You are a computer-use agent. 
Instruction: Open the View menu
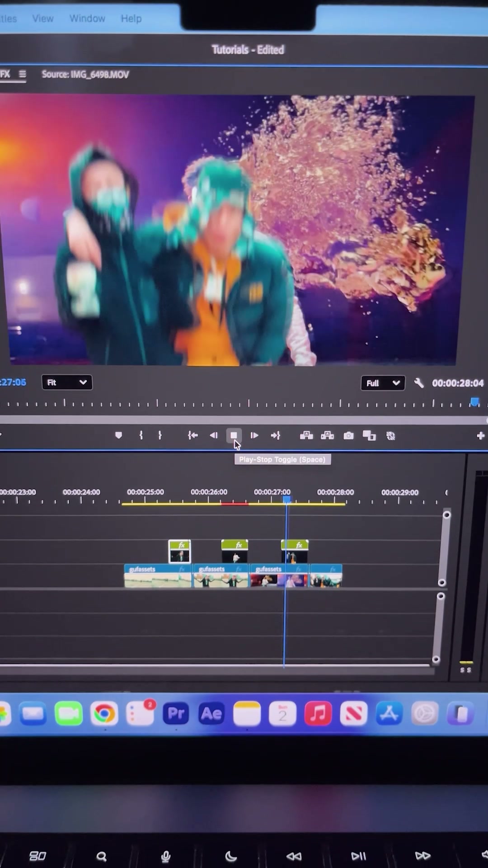pyautogui.click(x=43, y=19)
